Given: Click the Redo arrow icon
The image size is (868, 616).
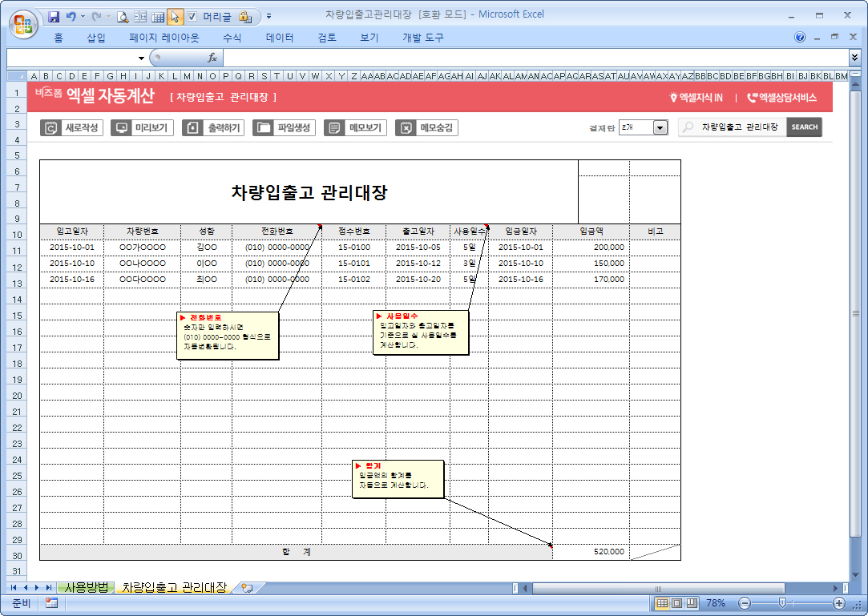Looking at the screenshot, I should (x=96, y=17).
